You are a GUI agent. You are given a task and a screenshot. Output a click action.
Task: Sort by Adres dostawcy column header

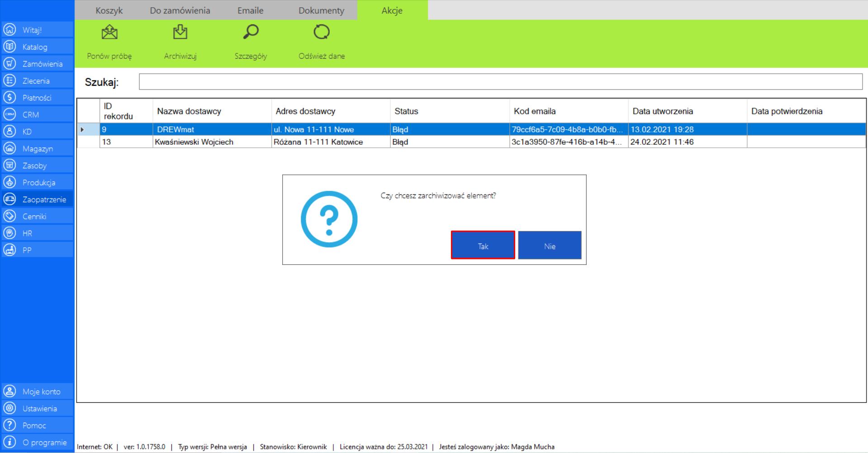click(x=331, y=111)
